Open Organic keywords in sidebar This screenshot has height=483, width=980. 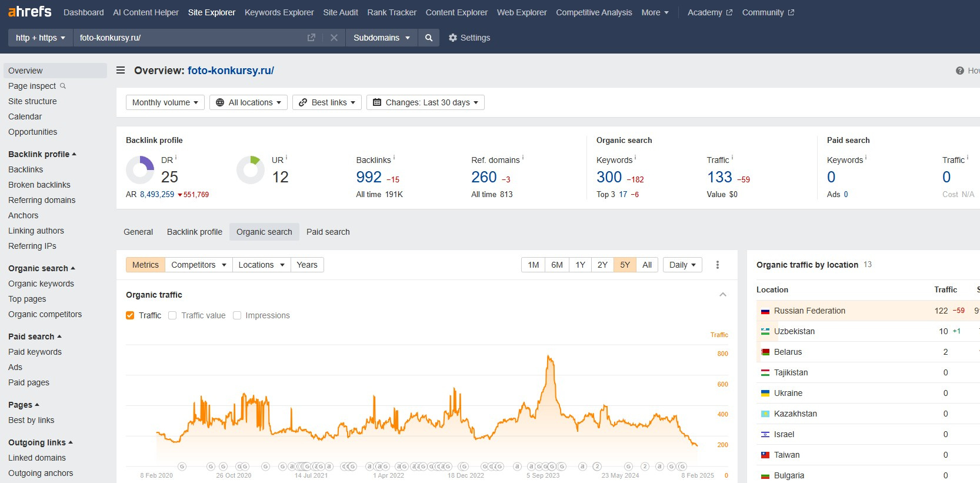(x=41, y=284)
